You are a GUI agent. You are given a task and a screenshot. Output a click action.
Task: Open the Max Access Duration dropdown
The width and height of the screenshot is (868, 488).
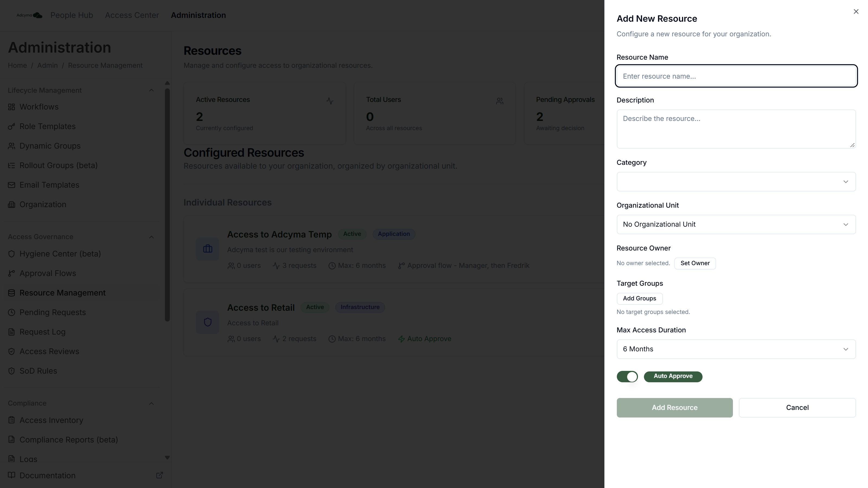(x=736, y=349)
